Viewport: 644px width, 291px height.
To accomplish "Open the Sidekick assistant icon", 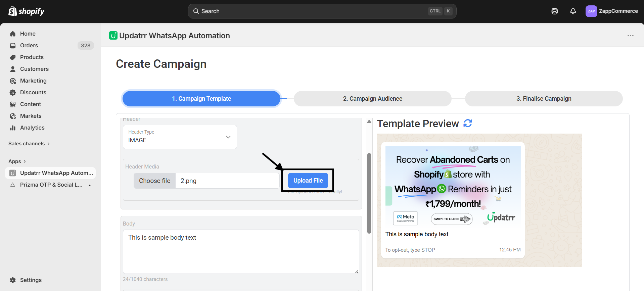I will coord(554,11).
